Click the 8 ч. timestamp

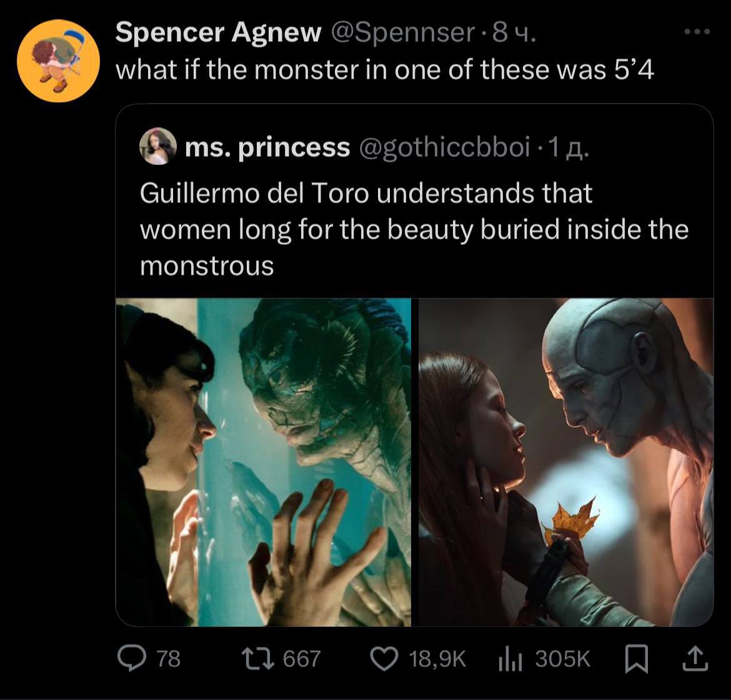(514, 32)
